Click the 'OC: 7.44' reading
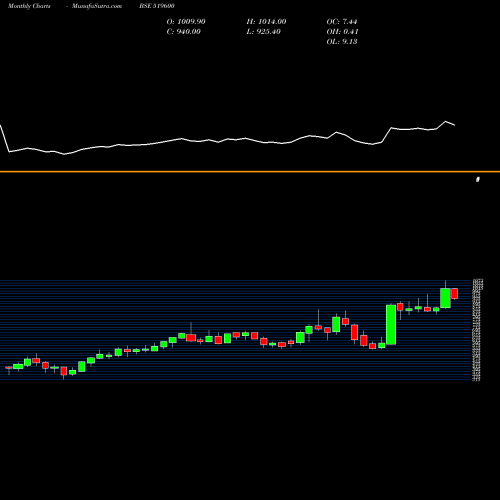The image size is (500, 500). tap(342, 22)
